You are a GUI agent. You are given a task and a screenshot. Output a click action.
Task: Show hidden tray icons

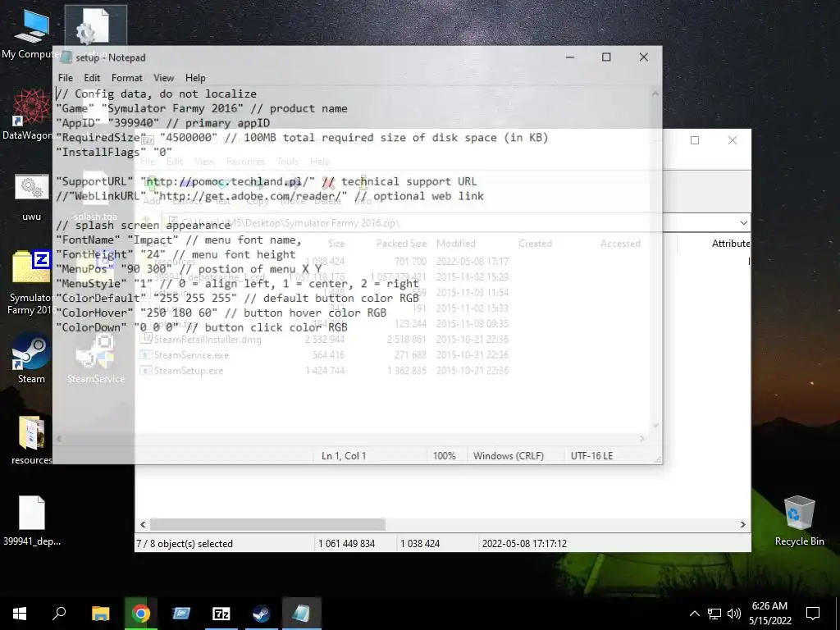pos(694,614)
